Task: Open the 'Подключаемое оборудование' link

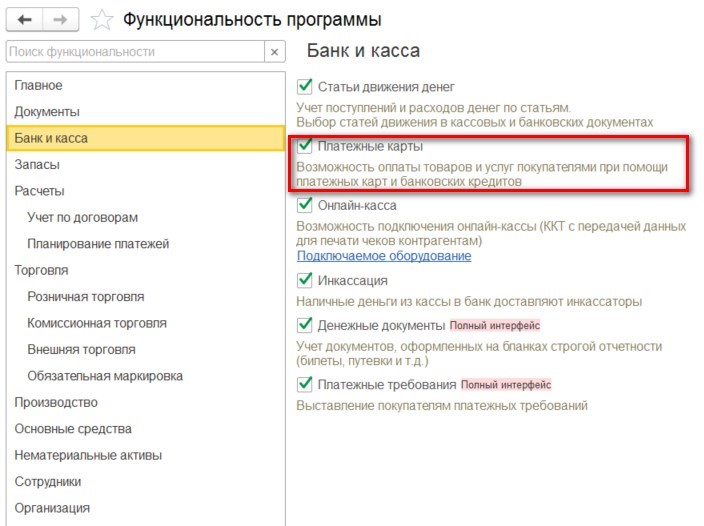Action: pos(384,256)
